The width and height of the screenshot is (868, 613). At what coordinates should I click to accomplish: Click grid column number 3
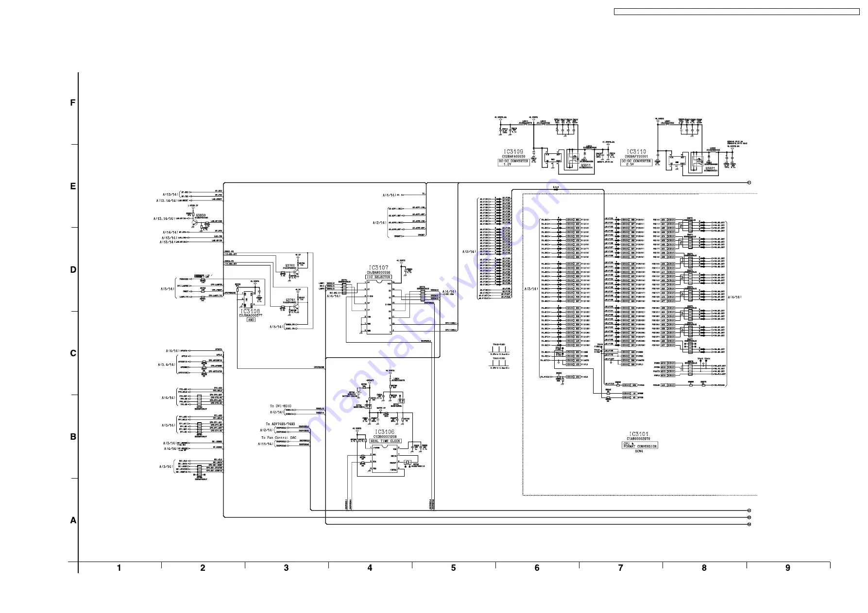click(x=286, y=568)
